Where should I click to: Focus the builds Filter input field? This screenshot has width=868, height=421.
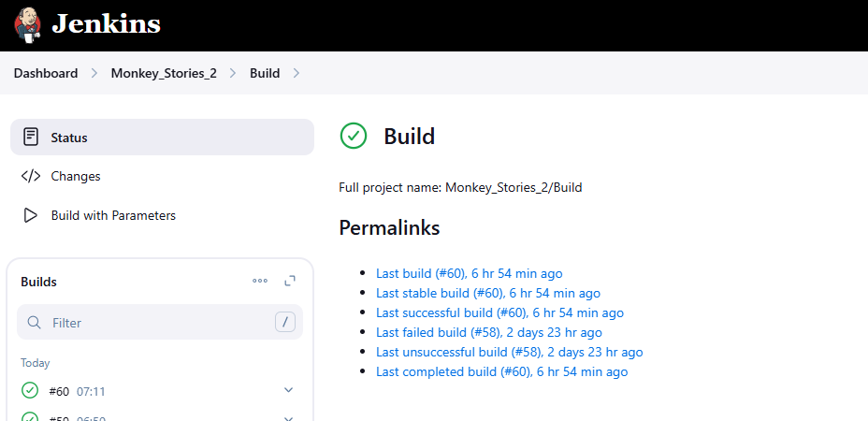[x=160, y=322]
